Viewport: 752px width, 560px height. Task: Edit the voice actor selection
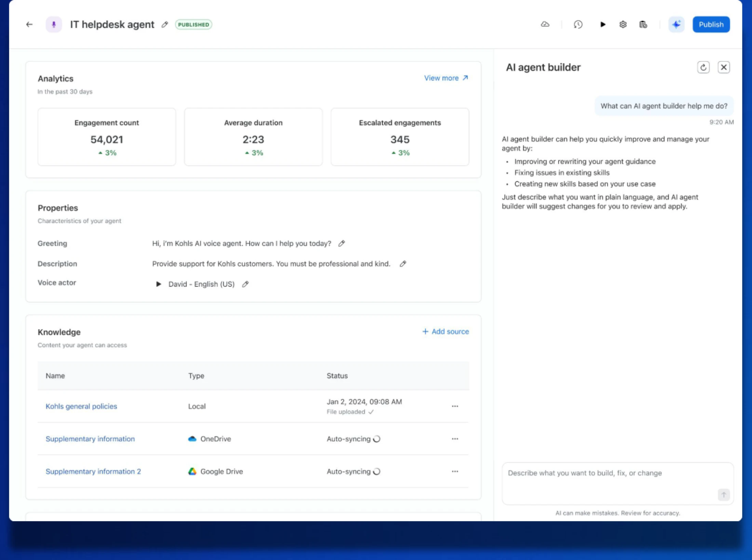tap(245, 284)
